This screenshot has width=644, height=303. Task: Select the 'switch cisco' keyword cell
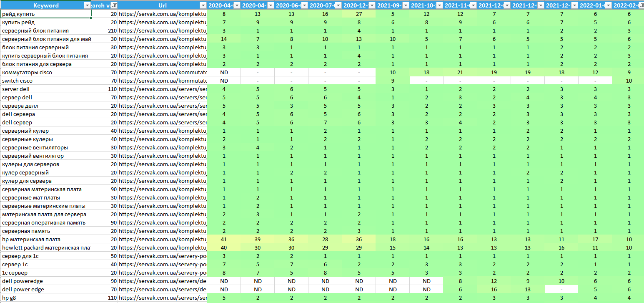pos(46,81)
